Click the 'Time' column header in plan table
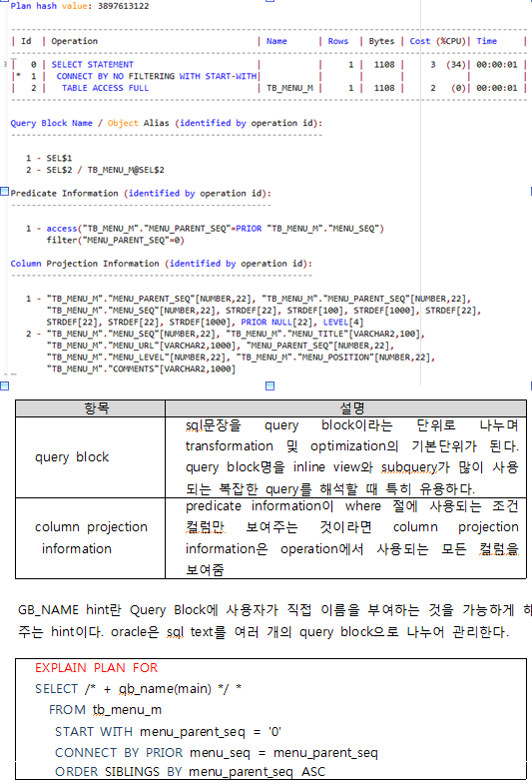Viewport: 532px width, 784px height. (x=486, y=41)
